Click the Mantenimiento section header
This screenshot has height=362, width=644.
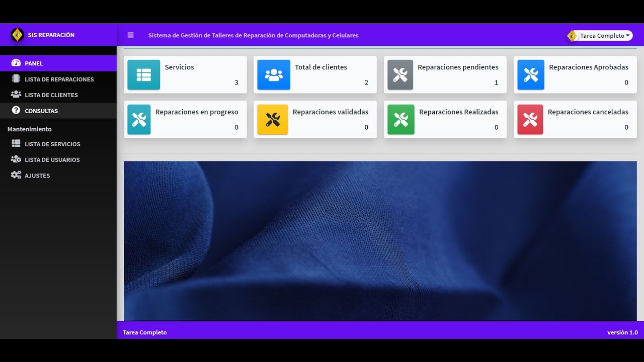[29, 129]
